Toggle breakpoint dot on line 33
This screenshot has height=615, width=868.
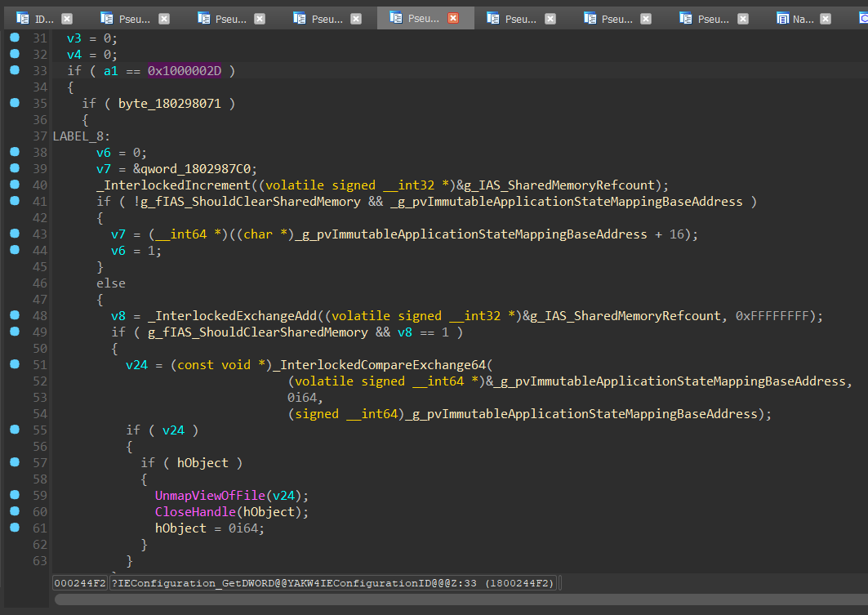[14, 71]
